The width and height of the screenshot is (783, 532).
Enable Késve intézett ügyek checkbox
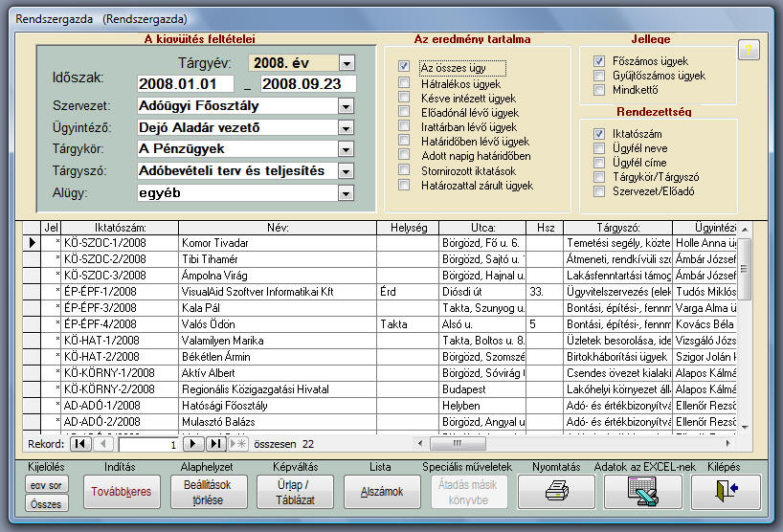coord(404,97)
